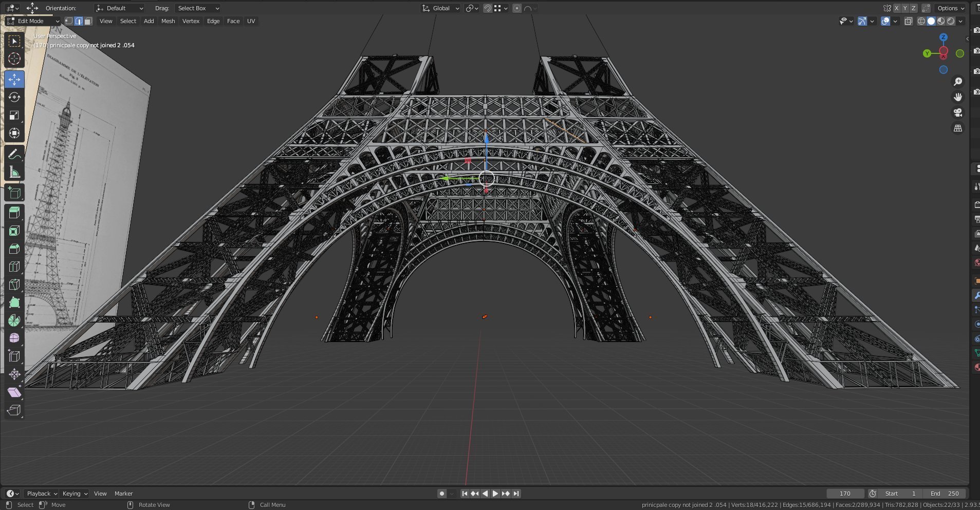Viewport: 980px width, 510px height.
Task: Activate the Extrude Region tool
Action: click(14, 213)
